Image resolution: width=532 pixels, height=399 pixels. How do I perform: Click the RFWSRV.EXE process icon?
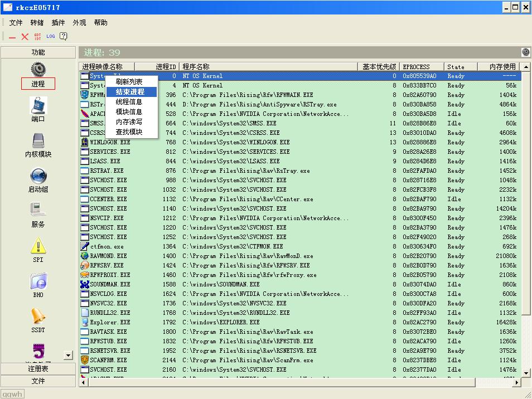click(84, 265)
